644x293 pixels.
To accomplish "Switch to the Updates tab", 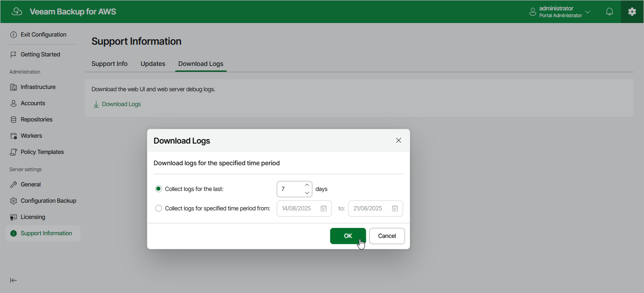I will click(x=153, y=64).
